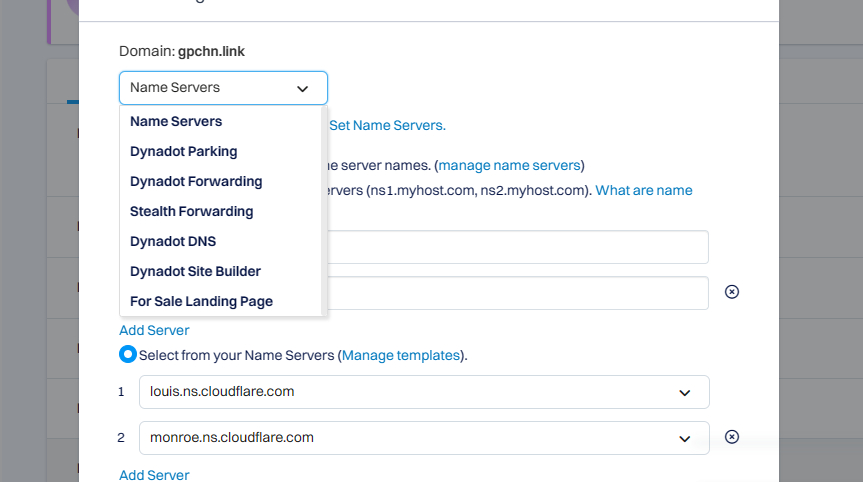Click remove icon beside second manual server field
This screenshot has height=482, width=863.
(x=731, y=292)
